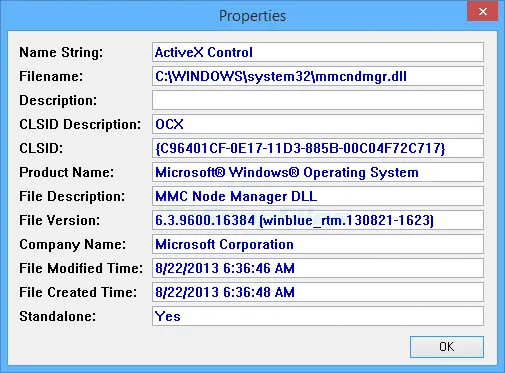Select the Name String field ActiveX Control
Image resolution: width=505 pixels, height=373 pixels.
pos(318,52)
